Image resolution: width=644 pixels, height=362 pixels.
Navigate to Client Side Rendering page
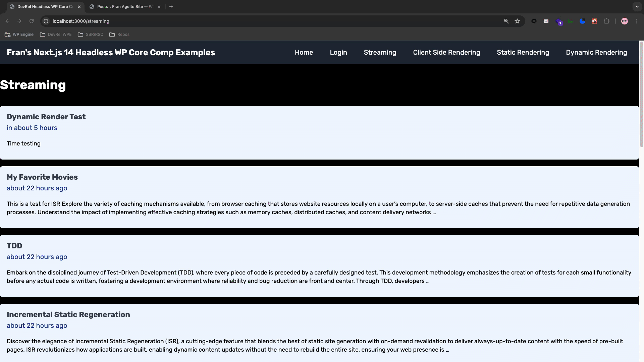pyautogui.click(x=446, y=53)
